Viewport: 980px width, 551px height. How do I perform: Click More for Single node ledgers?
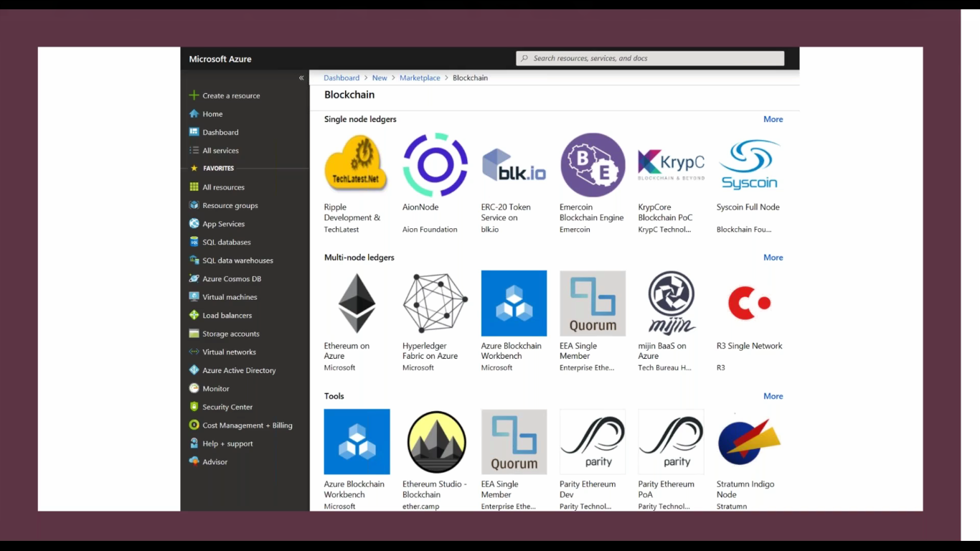click(x=773, y=119)
